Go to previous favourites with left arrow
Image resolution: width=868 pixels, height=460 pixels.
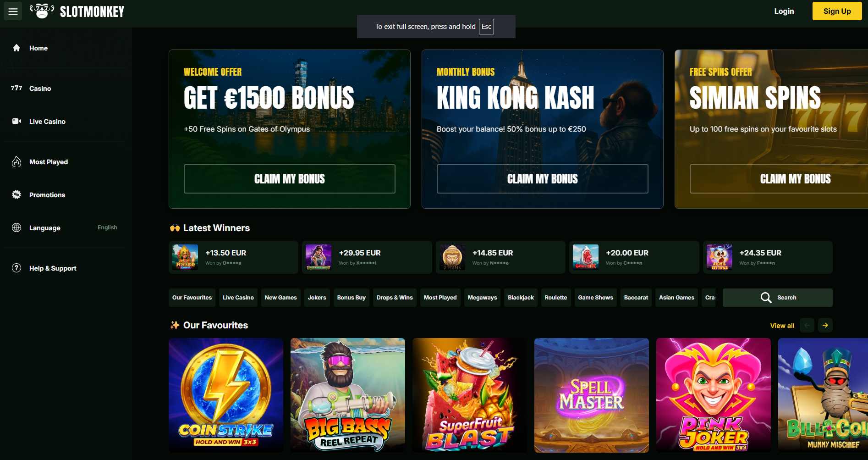(x=807, y=325)
